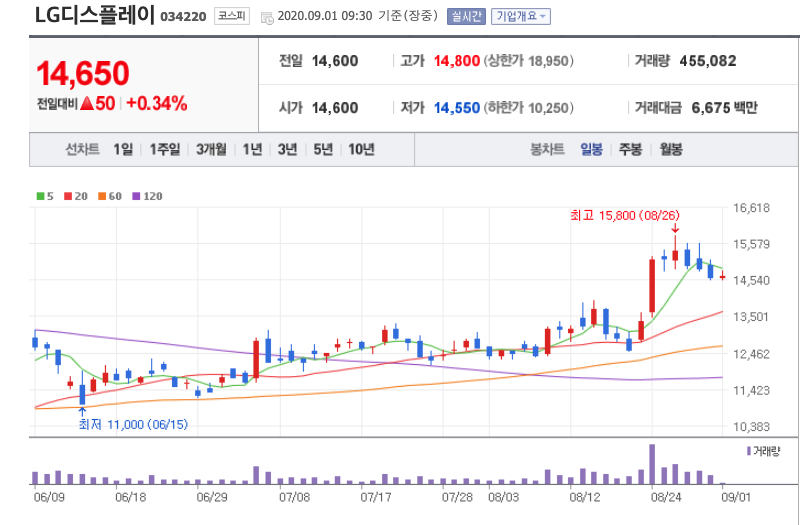The height and width of the screenshot is (525, 800).
Task: Click the 10,383 price axis label
Action: [751, 427]
